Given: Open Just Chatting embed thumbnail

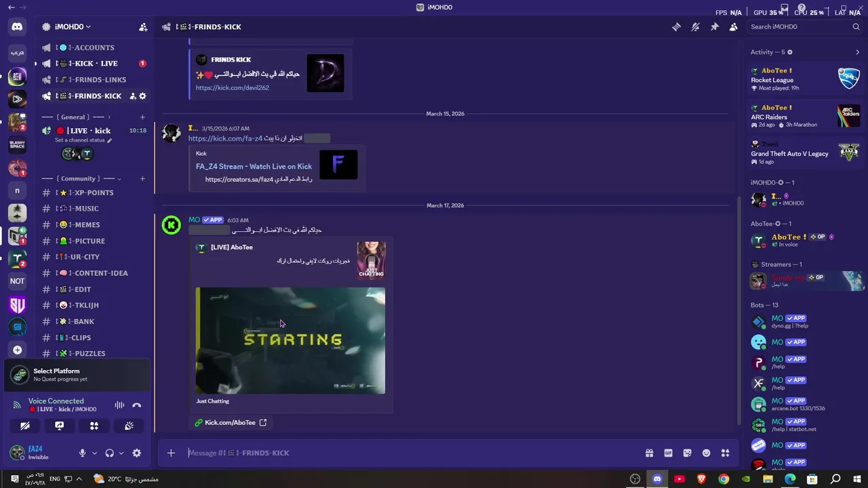Looking at the screenshot, I should coord(371,260).
